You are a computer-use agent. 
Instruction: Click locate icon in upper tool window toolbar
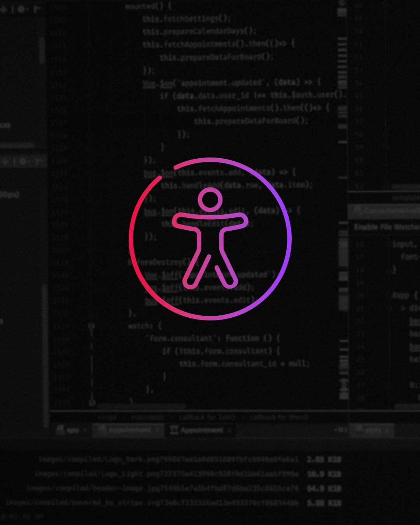(4, 9)
